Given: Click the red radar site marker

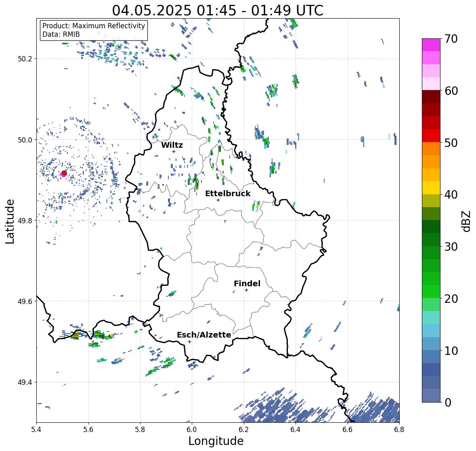Looking at the screenshot, I should [64, 173].
